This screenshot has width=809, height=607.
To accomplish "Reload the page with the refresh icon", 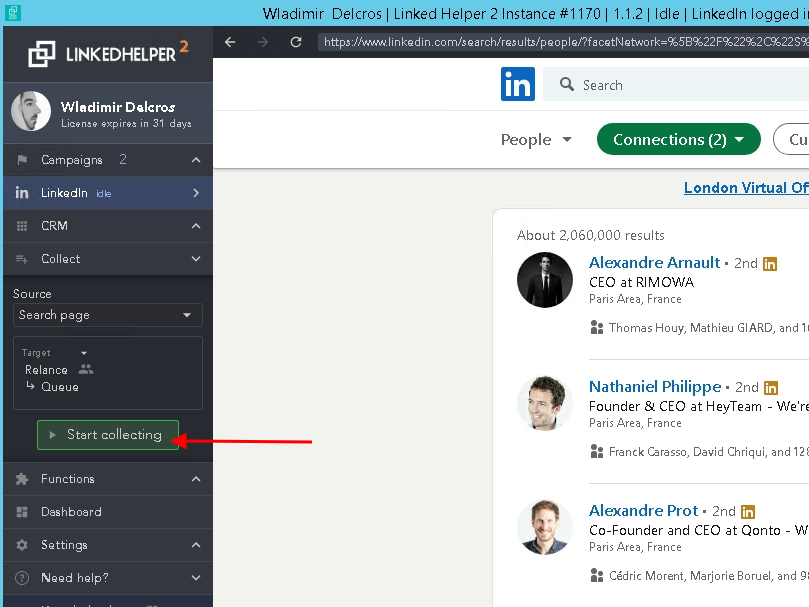I will click(296, 42).
